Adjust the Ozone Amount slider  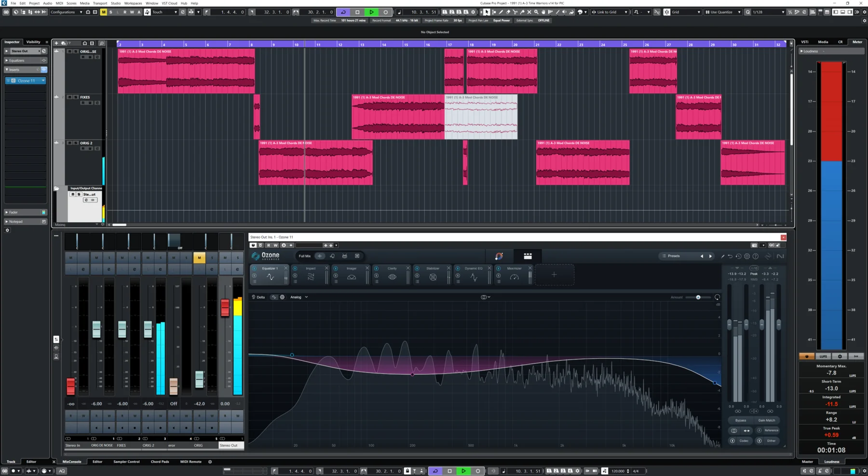(698, 297)
